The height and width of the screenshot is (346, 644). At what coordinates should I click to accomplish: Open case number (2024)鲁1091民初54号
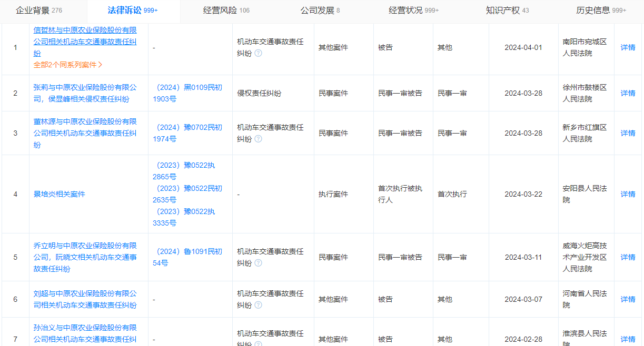[x=187, y=257]
